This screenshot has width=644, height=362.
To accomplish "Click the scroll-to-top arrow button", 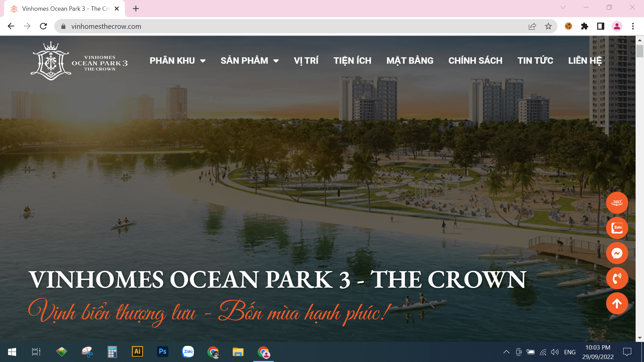I will click(x=617, y=303).
